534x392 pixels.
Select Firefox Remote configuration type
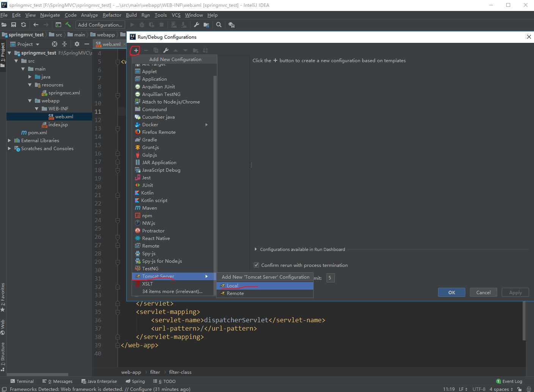(x=173, y=132)
